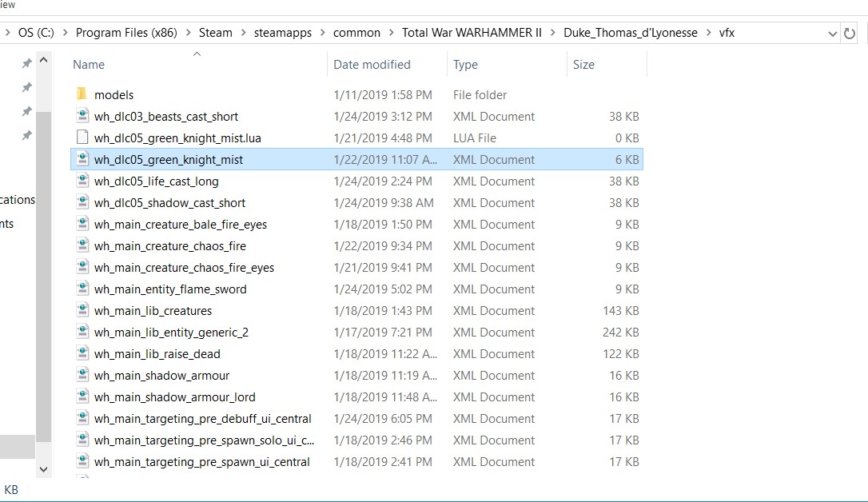Viewport: 868px width, 502px height.
Task: Select file name wh_main_shadow_armour_lord
Action: [175, 396]
